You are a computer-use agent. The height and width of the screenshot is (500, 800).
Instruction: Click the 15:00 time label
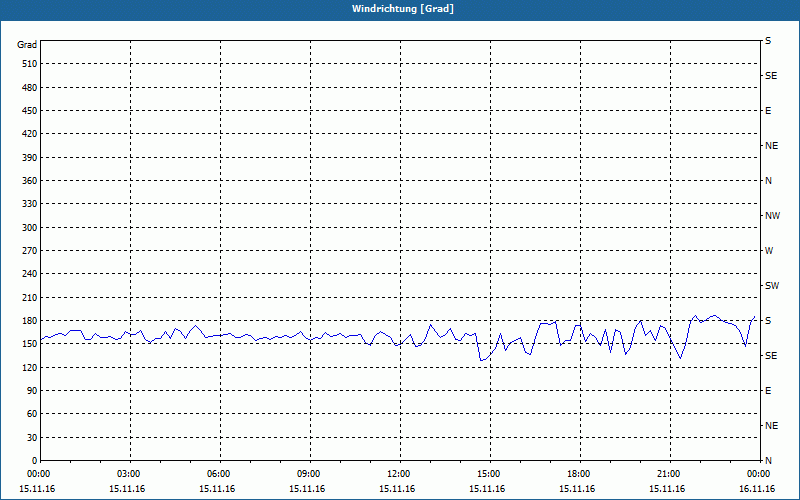click(490, 474)
